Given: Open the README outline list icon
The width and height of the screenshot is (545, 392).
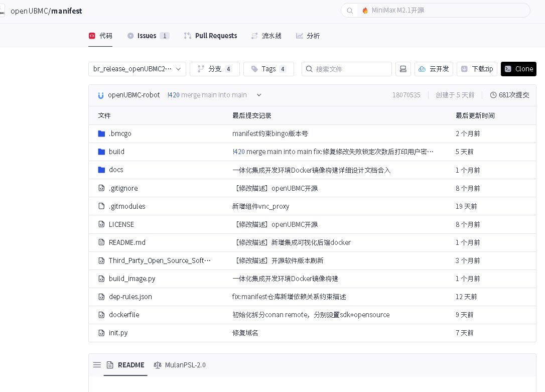Looking at the screenshot, I should point(97,365).
